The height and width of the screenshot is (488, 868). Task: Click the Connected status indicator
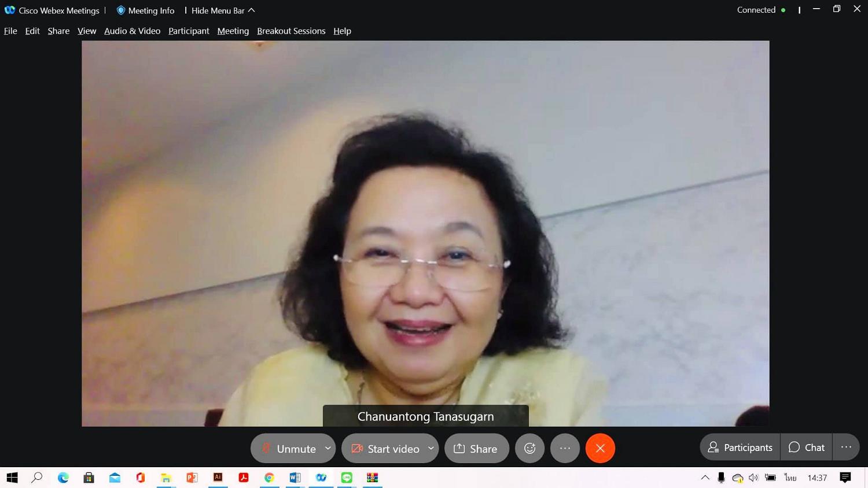pos(761,10)
